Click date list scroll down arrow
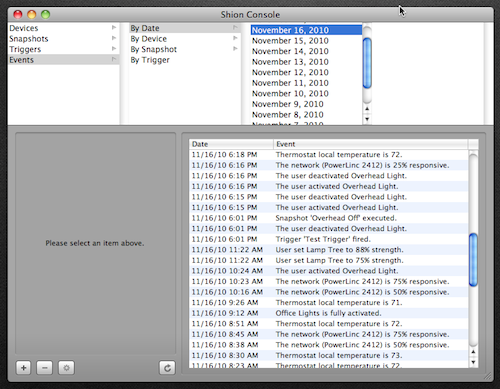Image resolution: width=500 pixels, height=389 pixels. click(367, 119)
